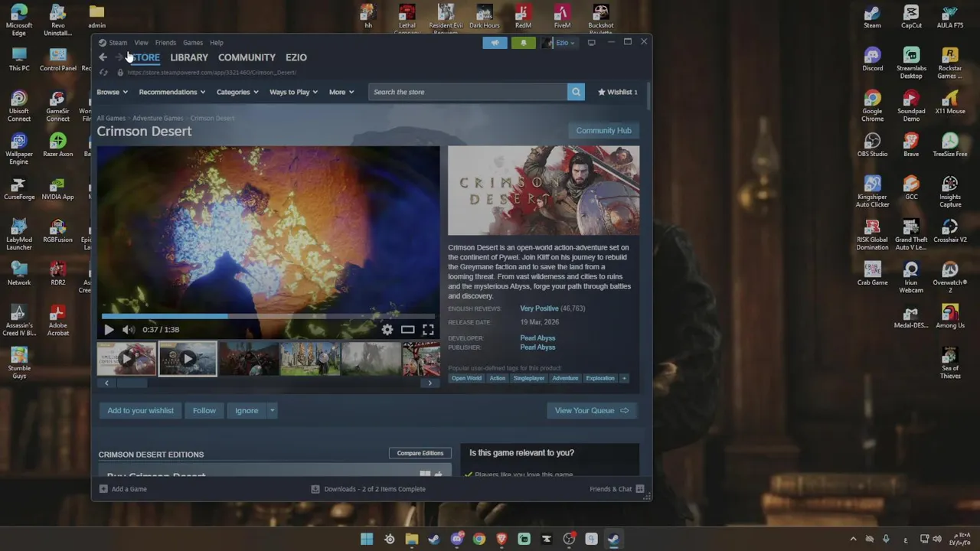Select the Ubisoft Connect desktop icon
The height and width of the screenshot is (551, 980).
coord(19,106)
